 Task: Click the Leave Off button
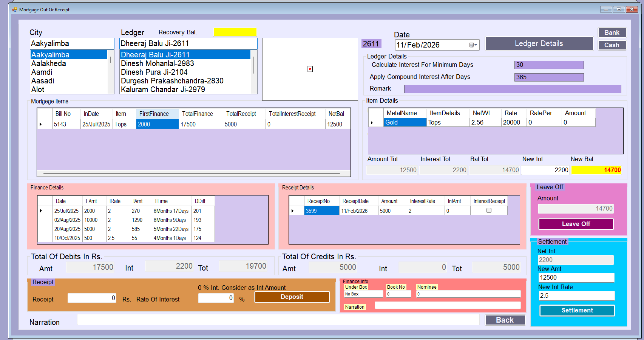576,224
